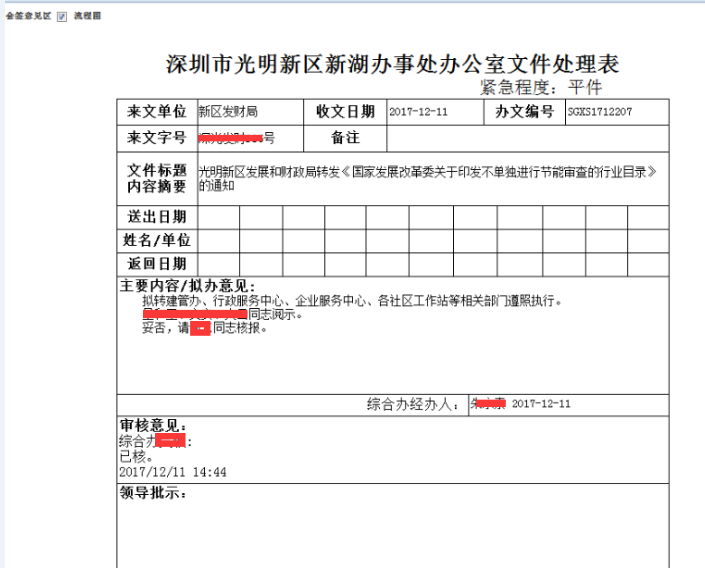Click the 备注 label cell
This screenshot has height=568, width=705.
click(x=345, y=138)
